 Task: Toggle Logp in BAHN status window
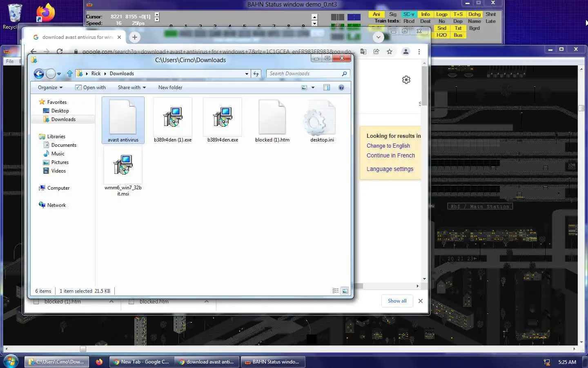(441, 14)
